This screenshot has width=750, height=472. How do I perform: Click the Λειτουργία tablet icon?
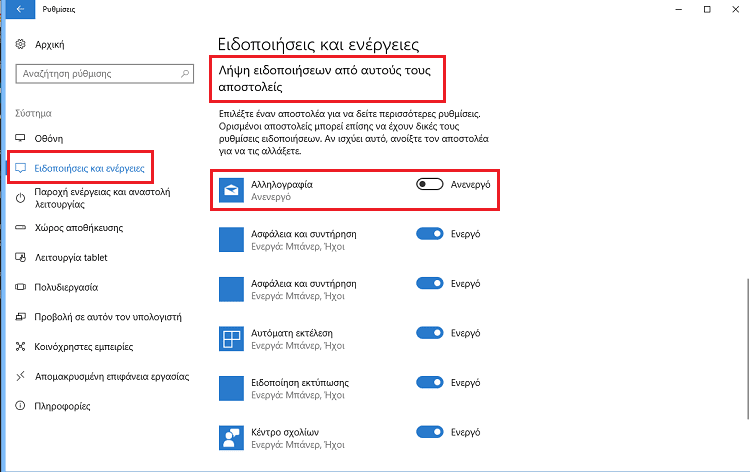click(20, 257)
